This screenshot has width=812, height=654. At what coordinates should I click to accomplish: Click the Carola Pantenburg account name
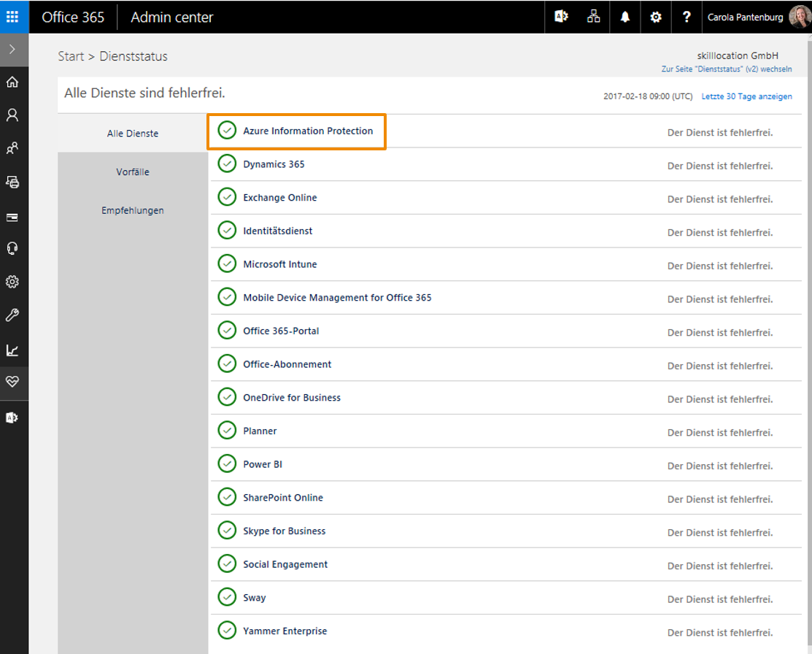745,17
